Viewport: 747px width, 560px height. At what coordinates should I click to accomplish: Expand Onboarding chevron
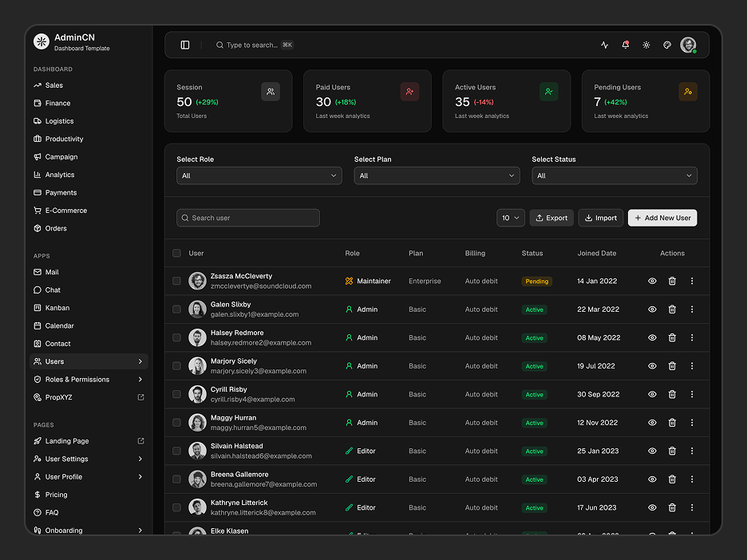[140, 530]
